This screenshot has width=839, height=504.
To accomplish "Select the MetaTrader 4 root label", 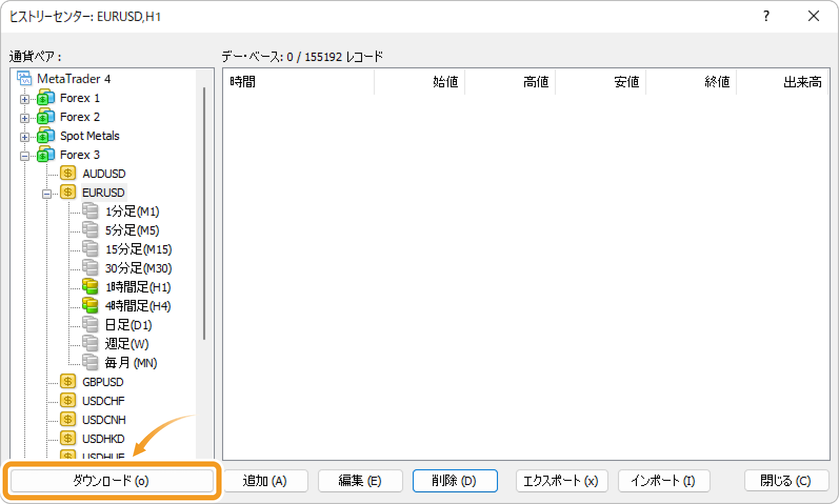I will [x=74, y=79].
